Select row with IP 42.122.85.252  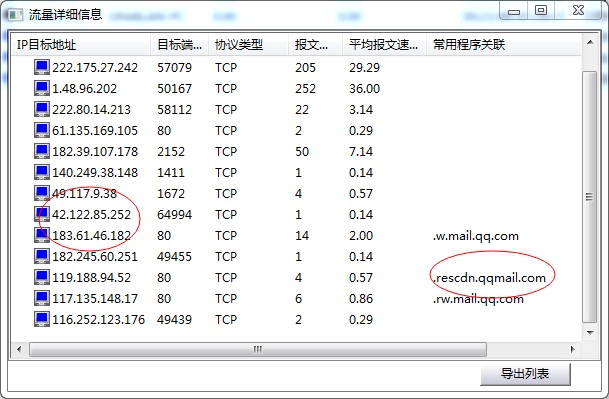tap(296, 214)
